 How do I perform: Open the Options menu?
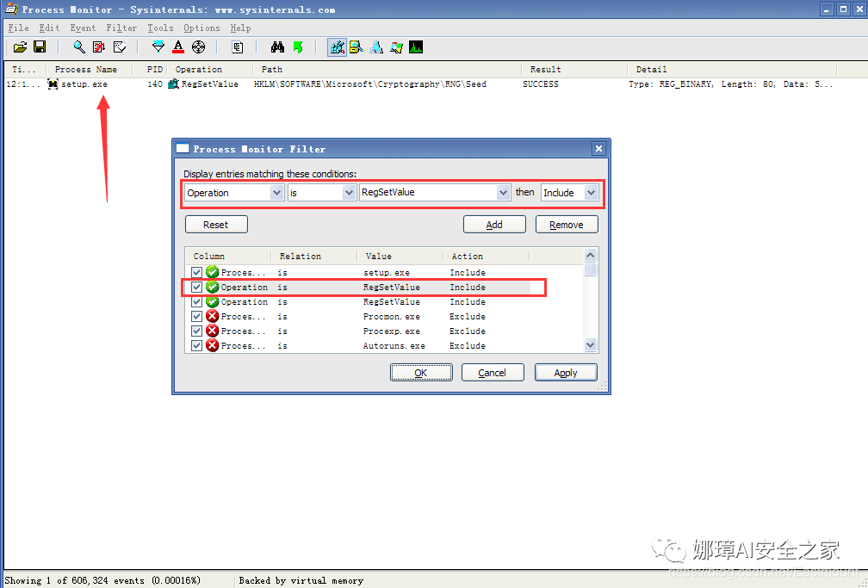click(201, 28)
